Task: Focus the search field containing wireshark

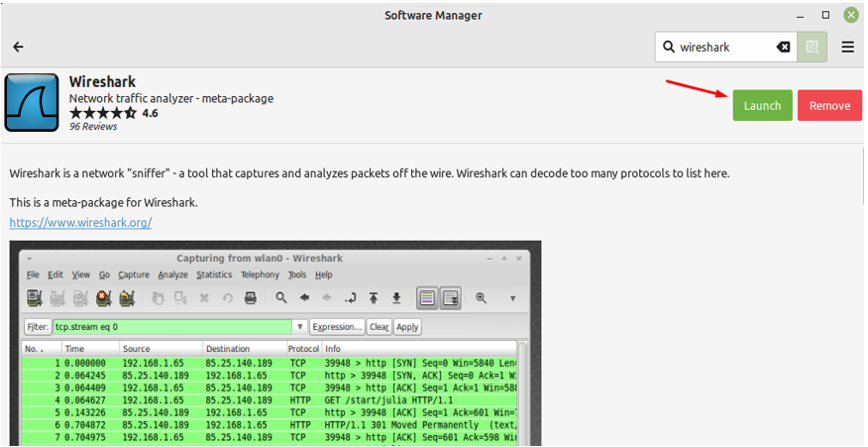Action: 725,48
